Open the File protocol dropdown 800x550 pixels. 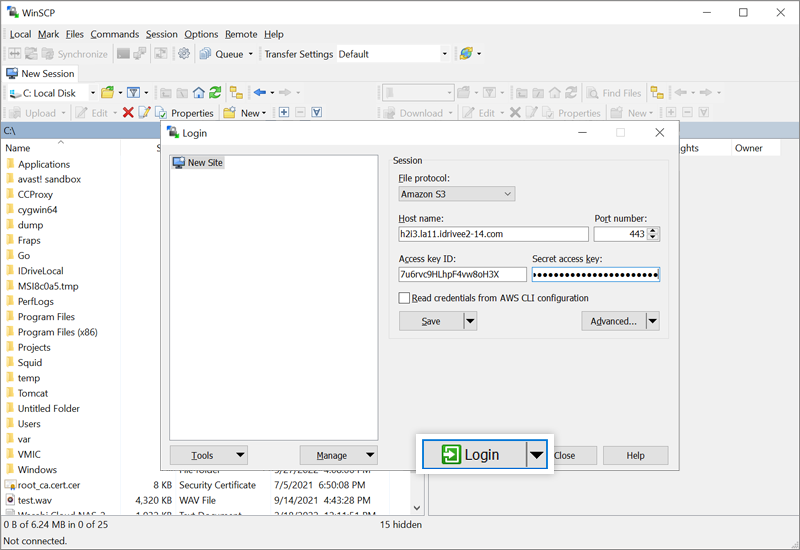[457, 194]
